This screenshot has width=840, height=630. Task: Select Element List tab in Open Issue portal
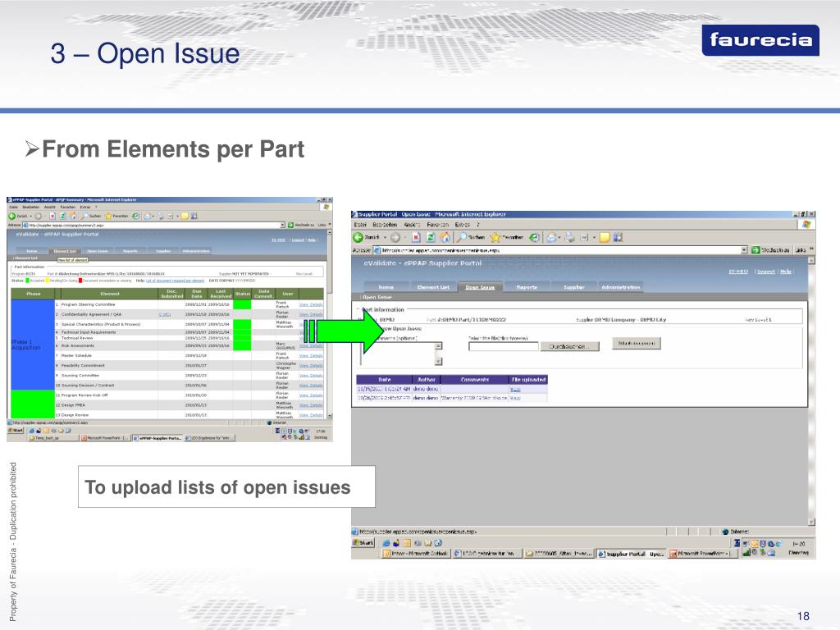[x=433, y=287]
